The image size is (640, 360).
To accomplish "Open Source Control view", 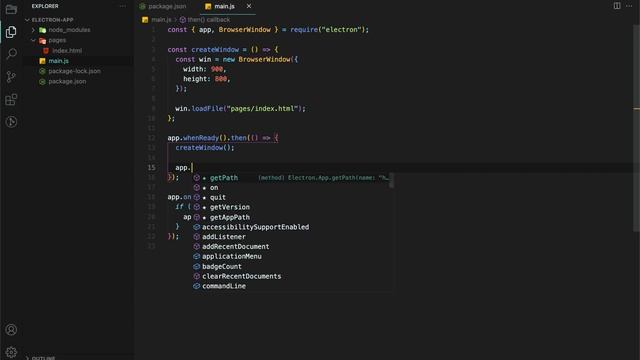I will pyautogui.click(x=11, y=77).
